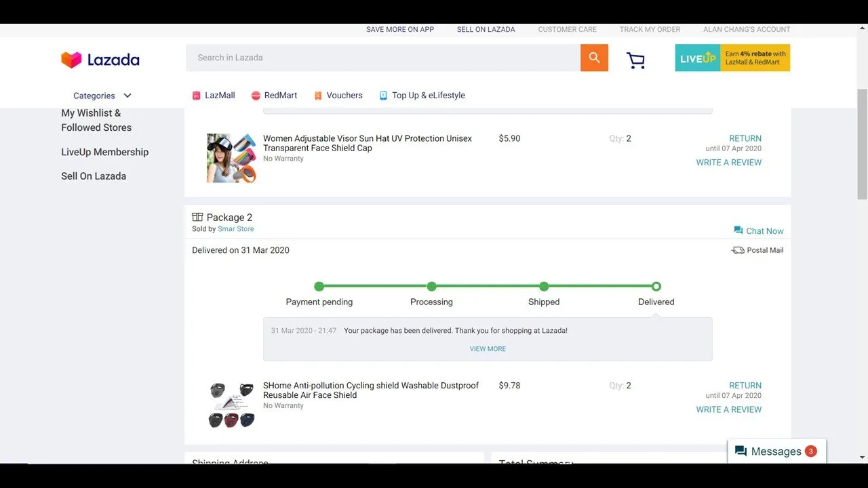Open SHome Anti-pollution Cycling shield title
This screenshot has height=488, width=868.
pyautogui.click(x=371, y=390)
